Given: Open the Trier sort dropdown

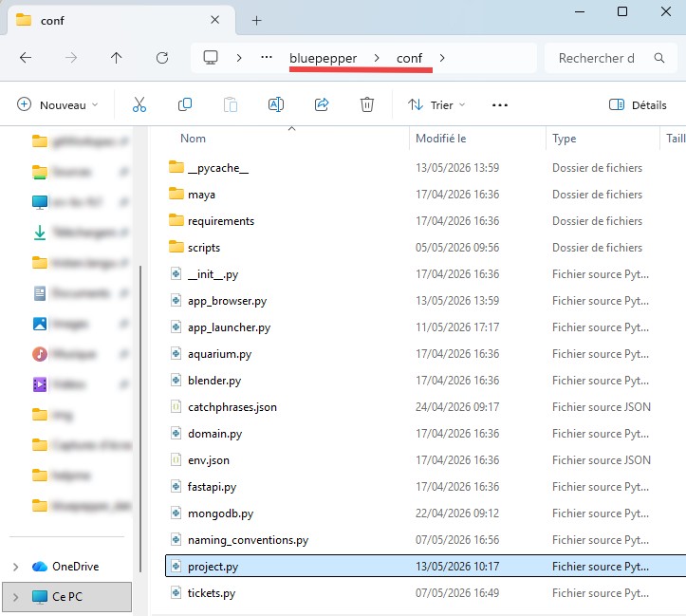Looking at the screenshot, I should [x=436, y=105].
